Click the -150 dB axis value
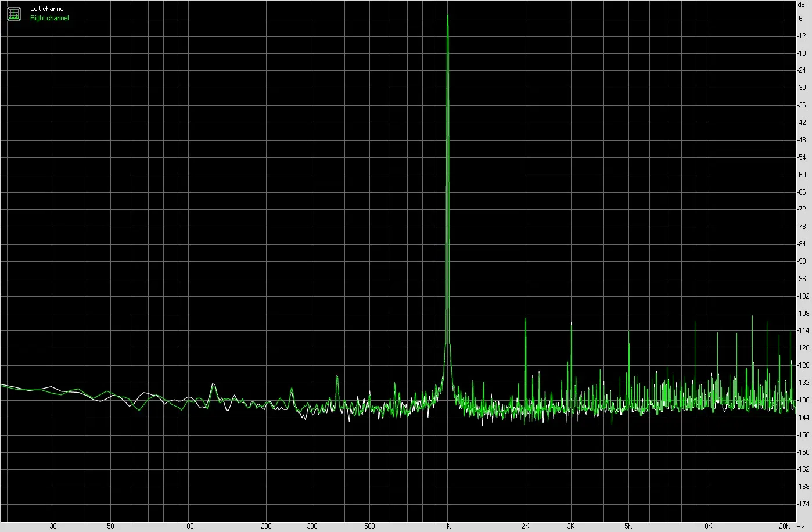The image size is (812, 532). tap(803, 435)
